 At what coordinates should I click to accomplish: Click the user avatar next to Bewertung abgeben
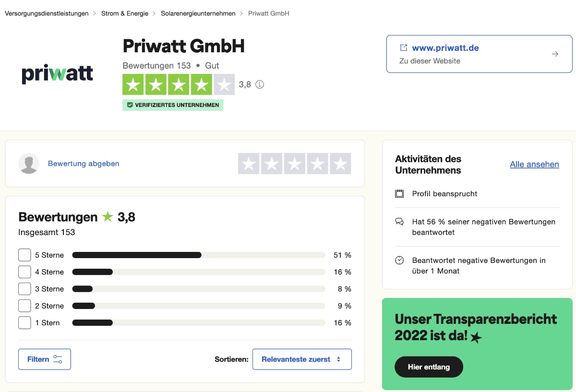pos(29,163)
